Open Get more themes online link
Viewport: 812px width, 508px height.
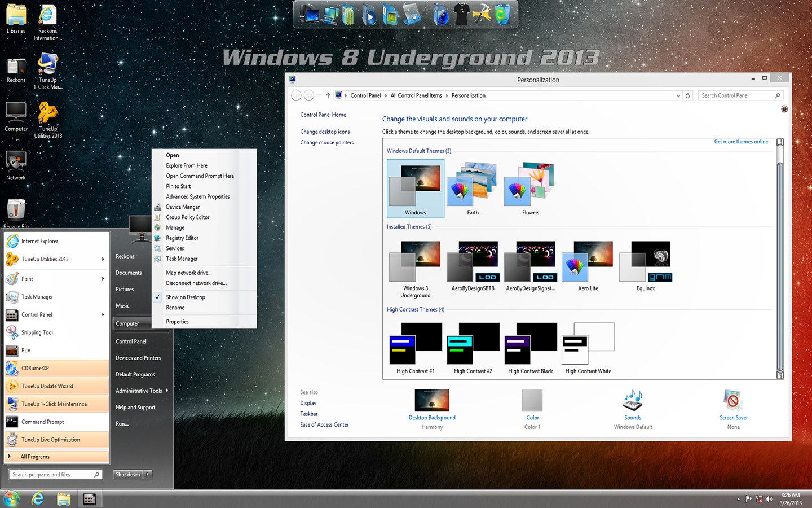pyautogui.click(x=741, y=142)
